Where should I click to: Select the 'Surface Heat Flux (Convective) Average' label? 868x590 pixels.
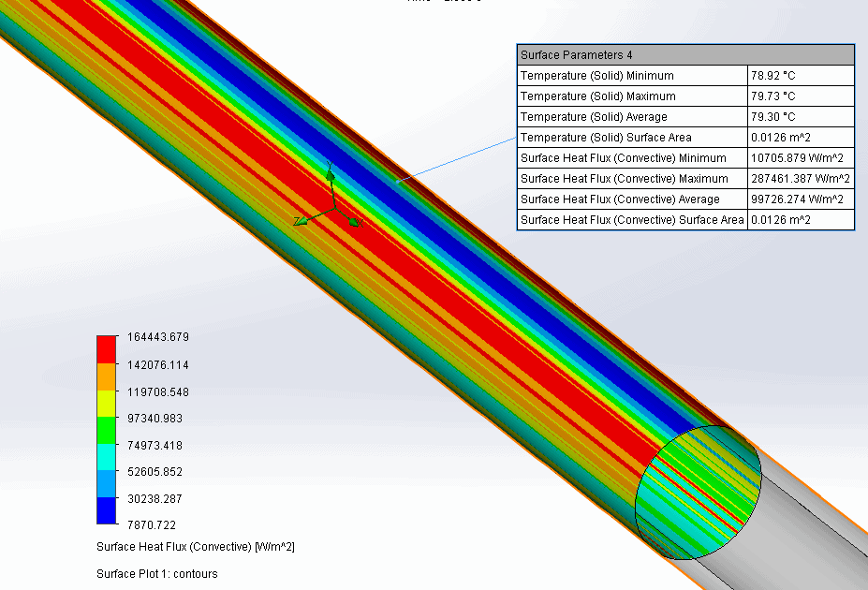pyautogui.click(x=620, y=199)
